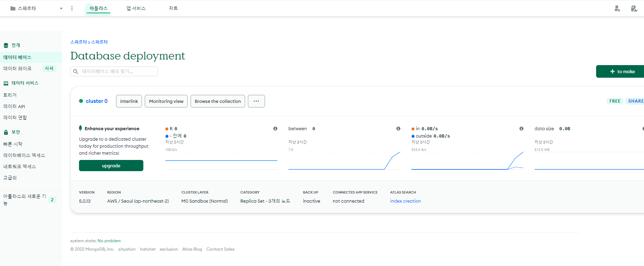Focus the database deployment search field

tap(114, 71)
